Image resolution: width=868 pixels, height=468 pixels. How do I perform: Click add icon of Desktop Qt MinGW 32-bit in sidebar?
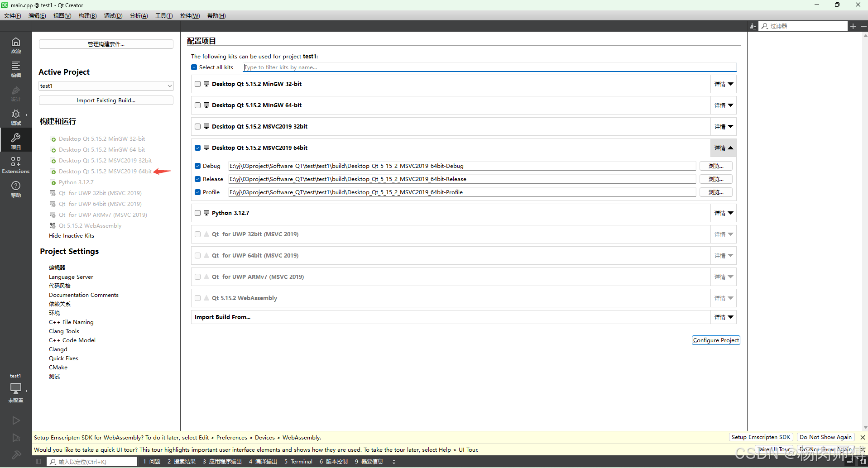[53, 139]
